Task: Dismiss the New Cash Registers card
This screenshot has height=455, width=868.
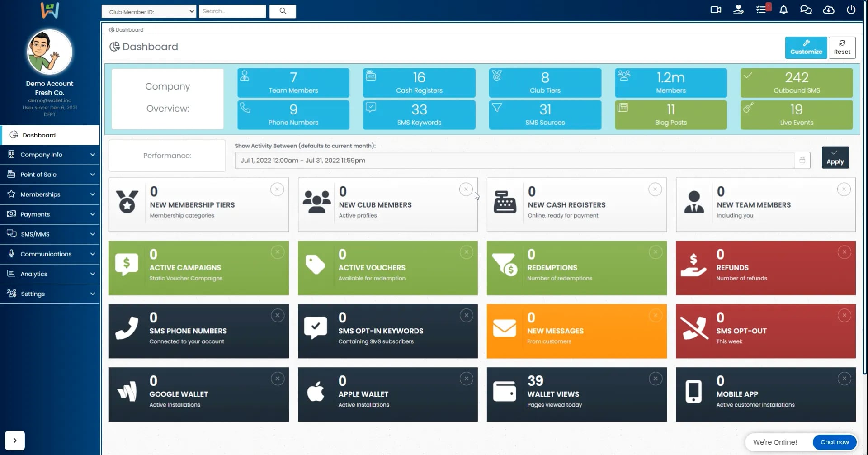Action: click(x=655, y=189)
